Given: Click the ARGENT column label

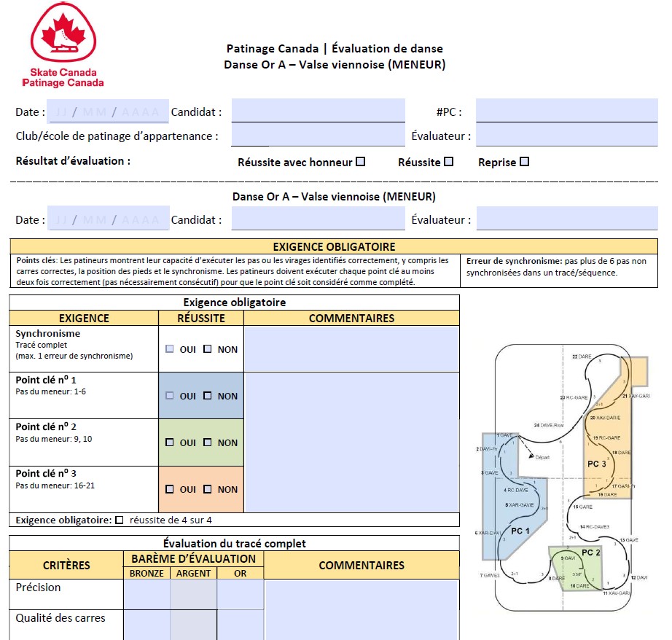Looking at the screenshot, I should click(193, 573).
